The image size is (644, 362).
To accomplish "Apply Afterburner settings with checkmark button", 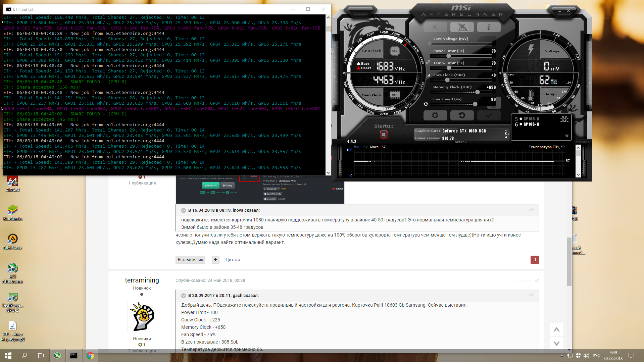I will (489, 115).
